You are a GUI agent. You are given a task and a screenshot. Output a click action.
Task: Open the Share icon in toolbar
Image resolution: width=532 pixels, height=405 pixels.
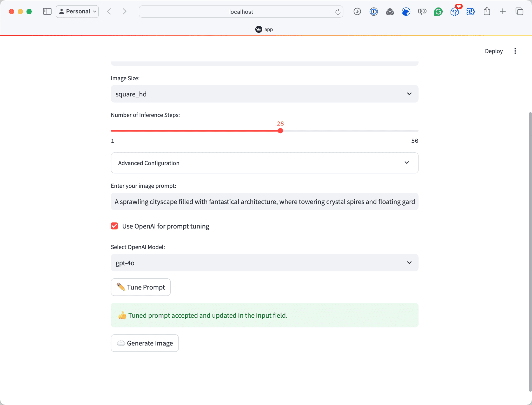click(x=487, y=11)
